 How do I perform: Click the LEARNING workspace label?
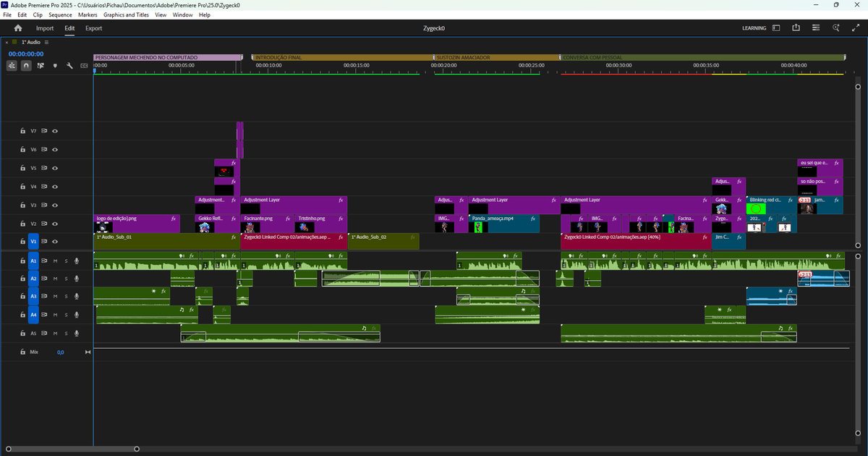pyautogui.click(x=754, y=28)
